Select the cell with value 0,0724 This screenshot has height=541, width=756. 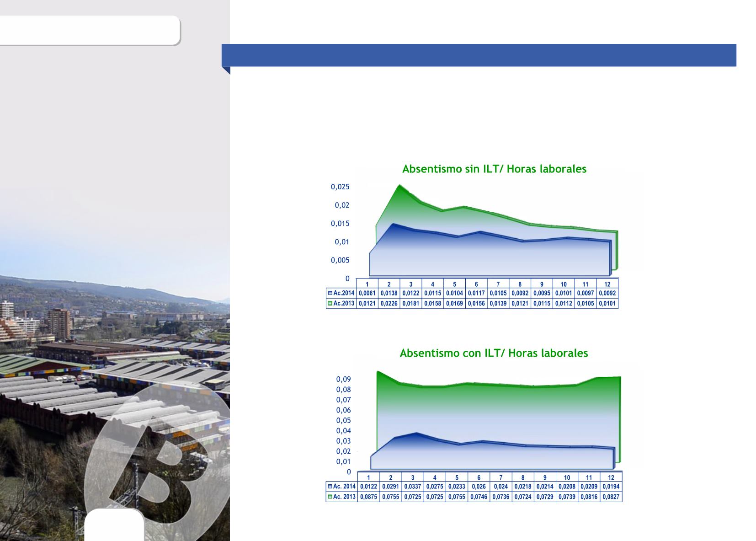pos(523,497)
